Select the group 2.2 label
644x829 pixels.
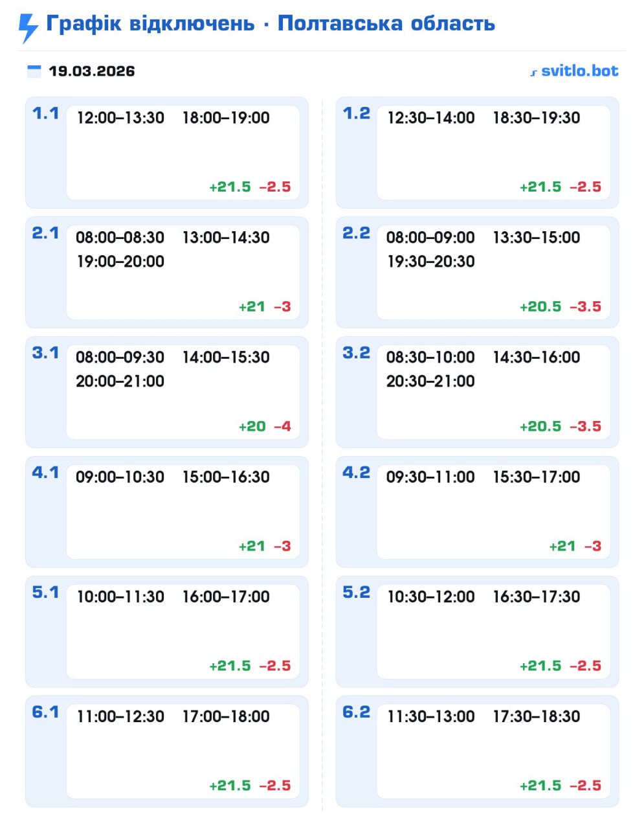[x=356, y=233]
